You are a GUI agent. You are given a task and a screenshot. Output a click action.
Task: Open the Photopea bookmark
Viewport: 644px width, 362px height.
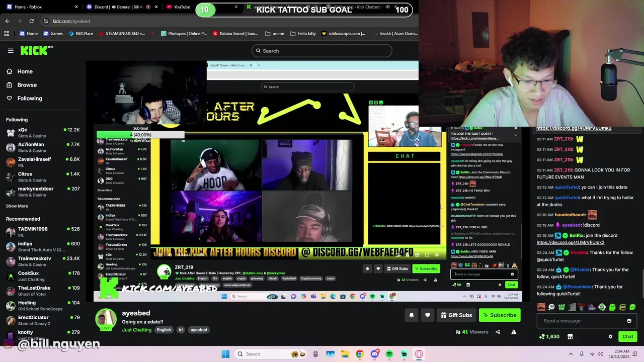[184, 34]
